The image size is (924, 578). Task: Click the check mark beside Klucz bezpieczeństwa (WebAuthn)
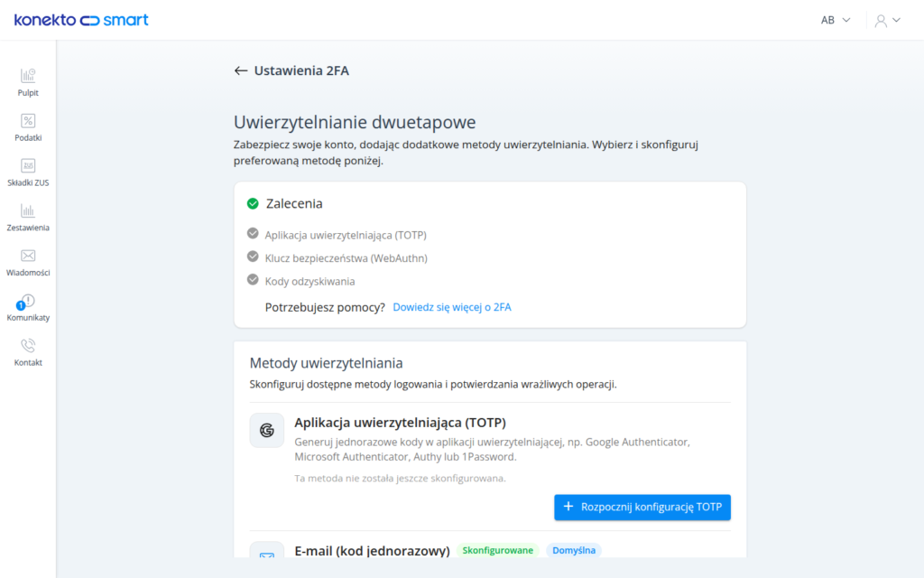coord(253,256)
